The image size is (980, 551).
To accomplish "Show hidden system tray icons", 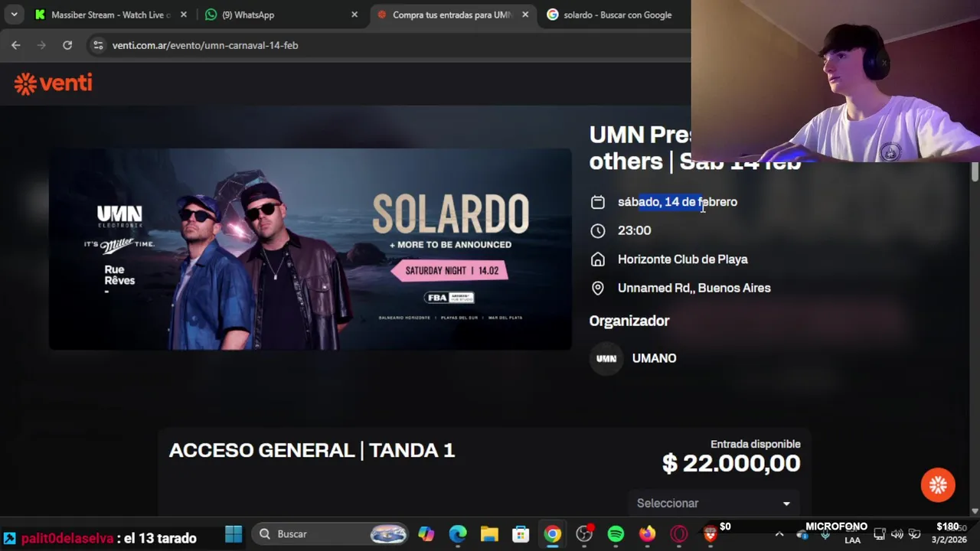I will click(x=779, y=534).
